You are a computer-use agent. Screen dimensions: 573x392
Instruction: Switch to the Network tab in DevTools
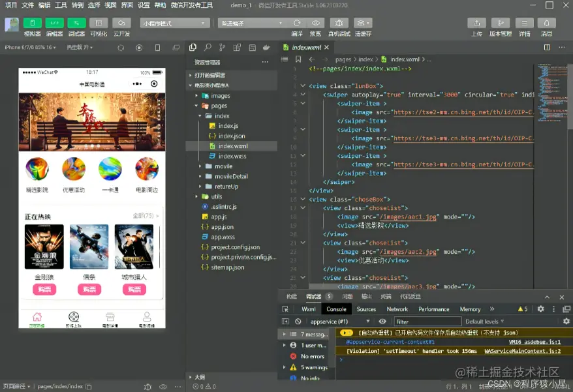[397, 309]
